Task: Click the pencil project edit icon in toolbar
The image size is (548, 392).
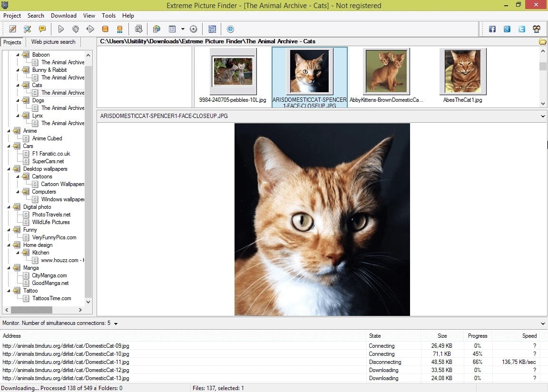Action: pos(13,29)
